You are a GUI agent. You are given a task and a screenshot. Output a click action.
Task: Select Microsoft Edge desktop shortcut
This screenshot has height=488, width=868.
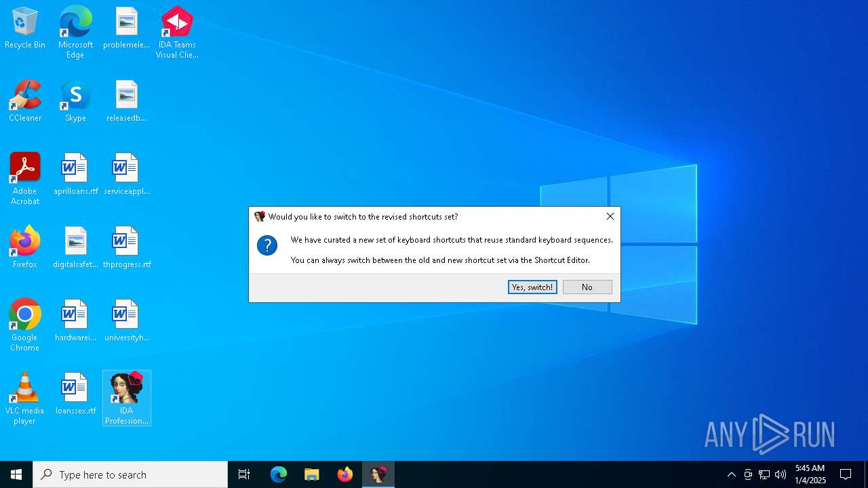(75, 33)
